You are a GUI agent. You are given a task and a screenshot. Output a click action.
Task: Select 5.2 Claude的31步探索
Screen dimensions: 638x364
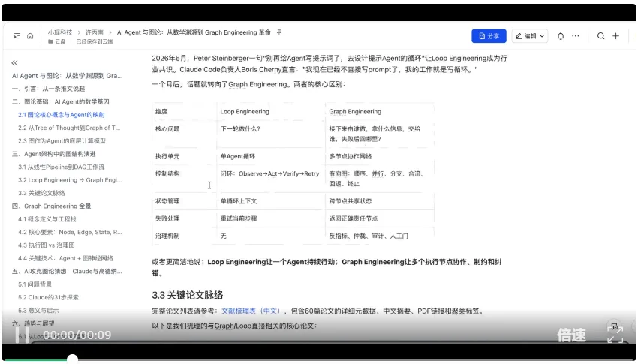point(49,297)
